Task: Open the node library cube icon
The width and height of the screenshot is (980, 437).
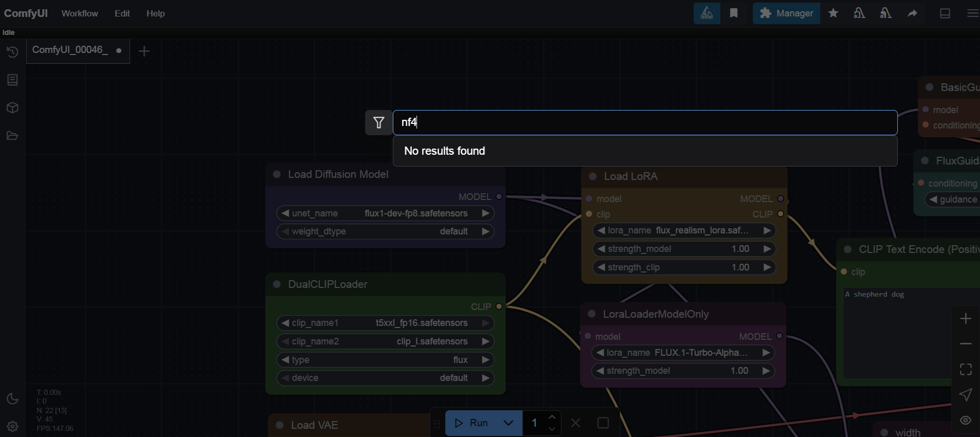Action: 12,108
